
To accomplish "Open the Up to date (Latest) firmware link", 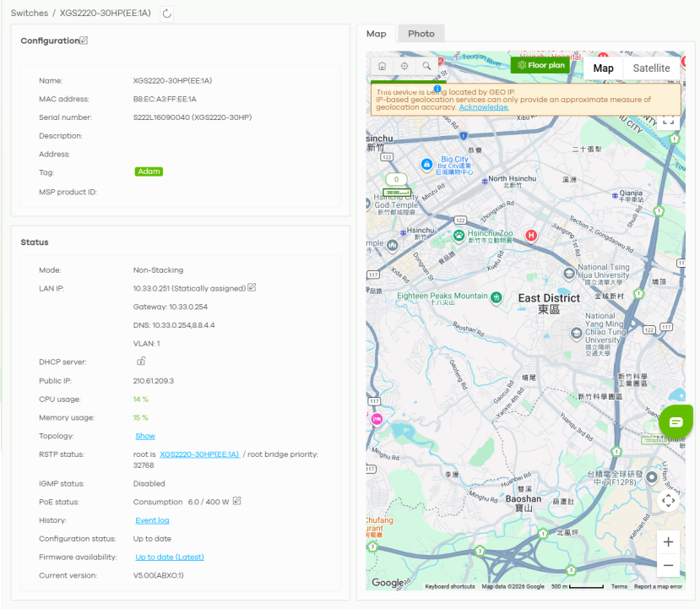I will coord(170,557).
